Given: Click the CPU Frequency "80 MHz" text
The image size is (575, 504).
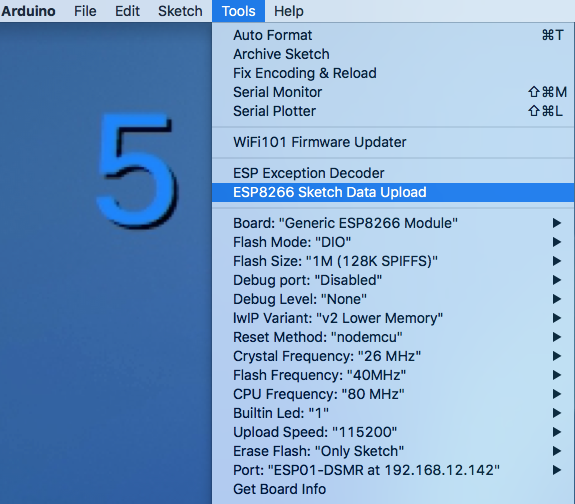Looking at the screenshot, I should [319, 394].
